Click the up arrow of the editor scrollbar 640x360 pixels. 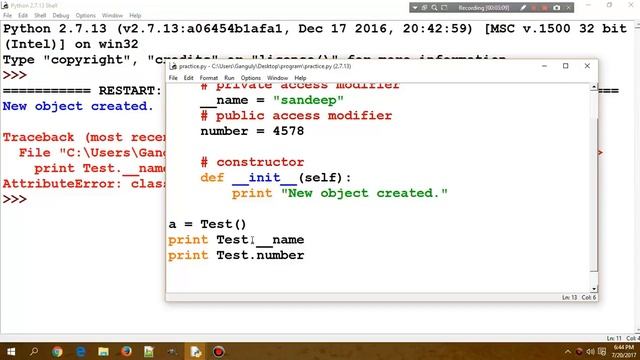point(594,87)
